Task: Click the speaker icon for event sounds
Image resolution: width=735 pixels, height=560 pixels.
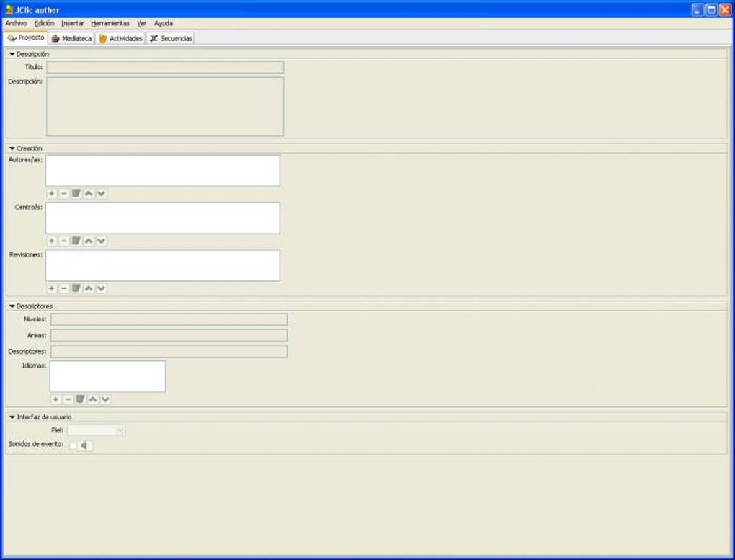Action: click(85, 445)
